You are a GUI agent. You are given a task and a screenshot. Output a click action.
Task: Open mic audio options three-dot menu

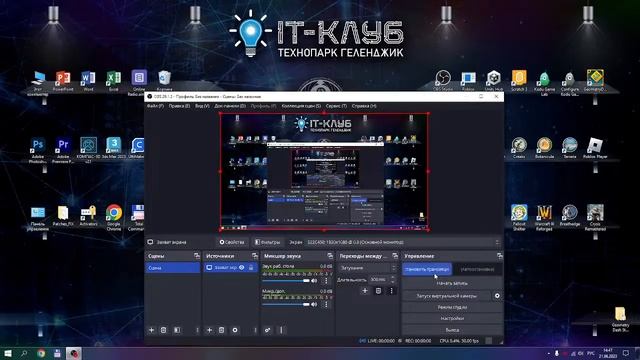point(326,304)
